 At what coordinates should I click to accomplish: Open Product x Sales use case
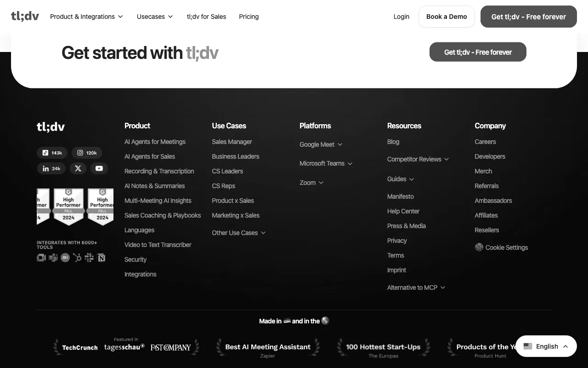tap(233, 201)
